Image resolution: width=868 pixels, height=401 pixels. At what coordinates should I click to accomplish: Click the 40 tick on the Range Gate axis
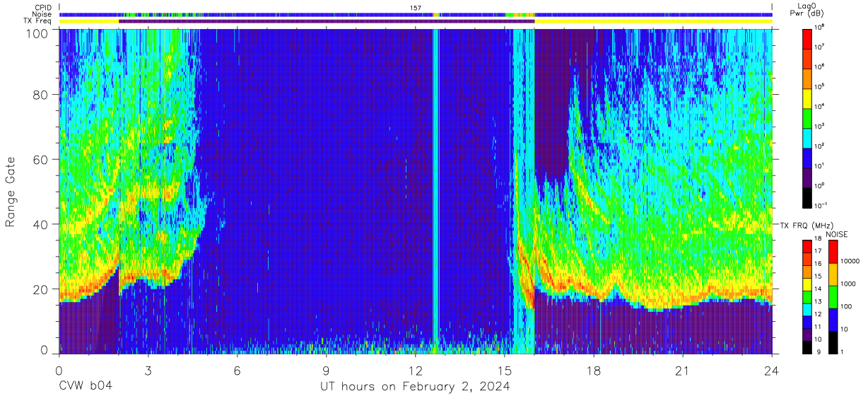point(41,224)
